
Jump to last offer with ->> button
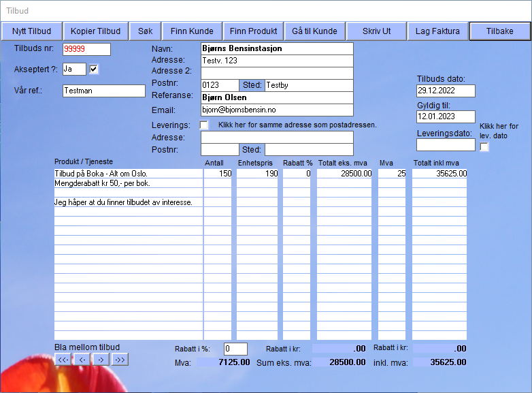point(120,359)
